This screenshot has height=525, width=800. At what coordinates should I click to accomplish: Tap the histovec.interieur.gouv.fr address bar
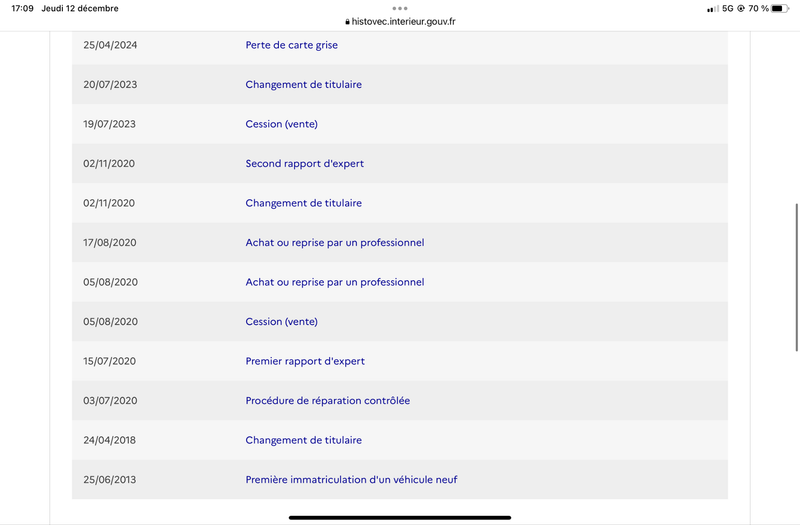tap(400, 21)
